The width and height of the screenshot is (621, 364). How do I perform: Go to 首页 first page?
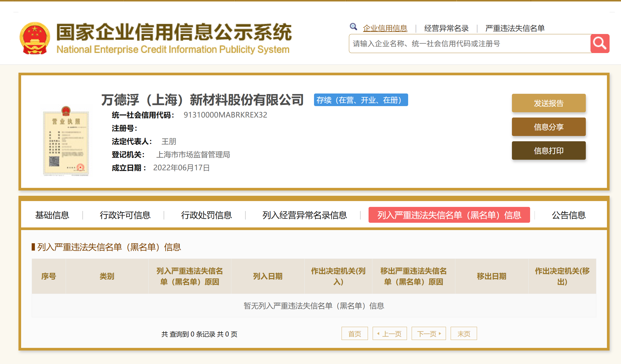point(354,334)
